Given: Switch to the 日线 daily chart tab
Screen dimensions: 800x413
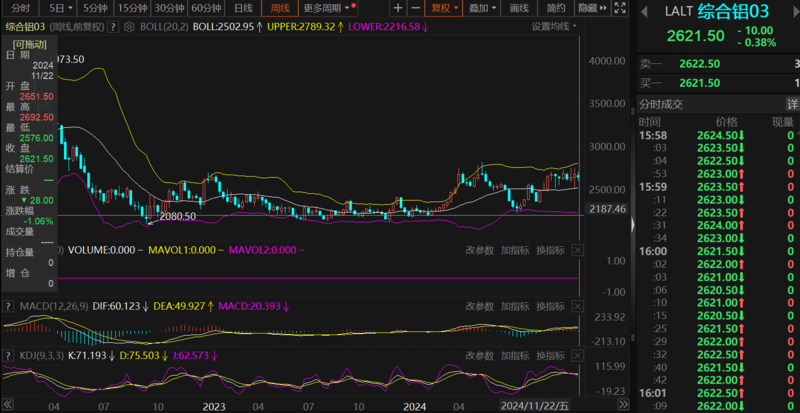Looking at the screenshot, I should 243,8.
